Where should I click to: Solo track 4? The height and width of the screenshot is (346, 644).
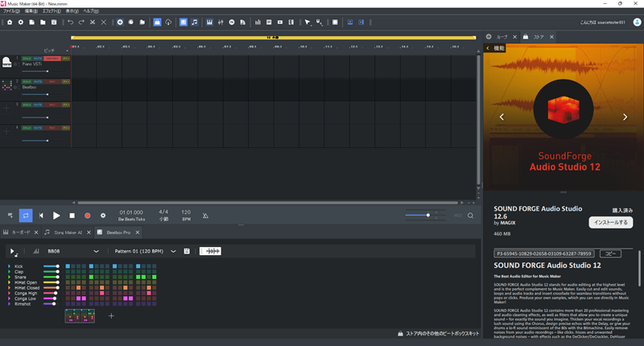point(27,128)
